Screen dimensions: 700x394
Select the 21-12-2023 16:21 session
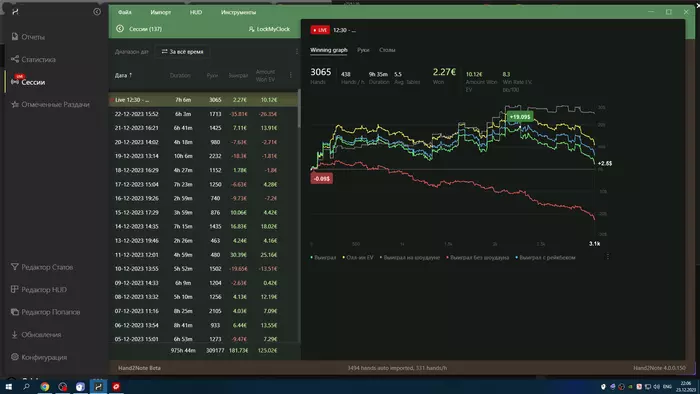[x=203, y=128]
